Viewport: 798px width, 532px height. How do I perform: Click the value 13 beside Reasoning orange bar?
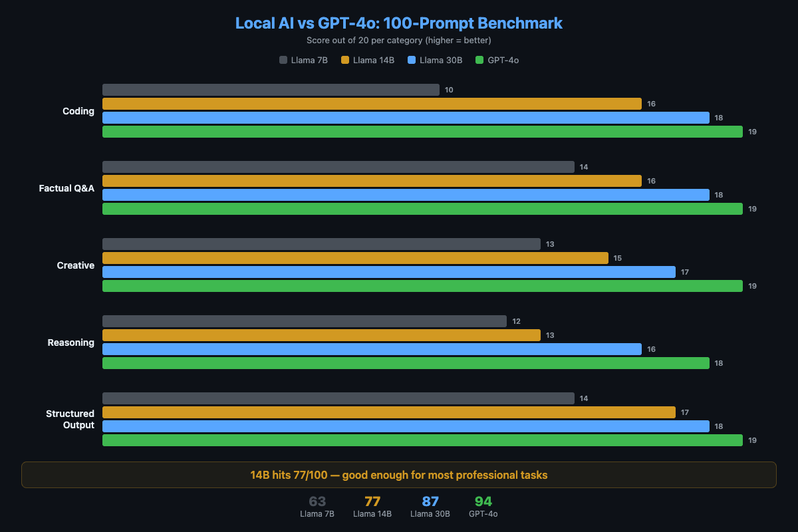550,335
